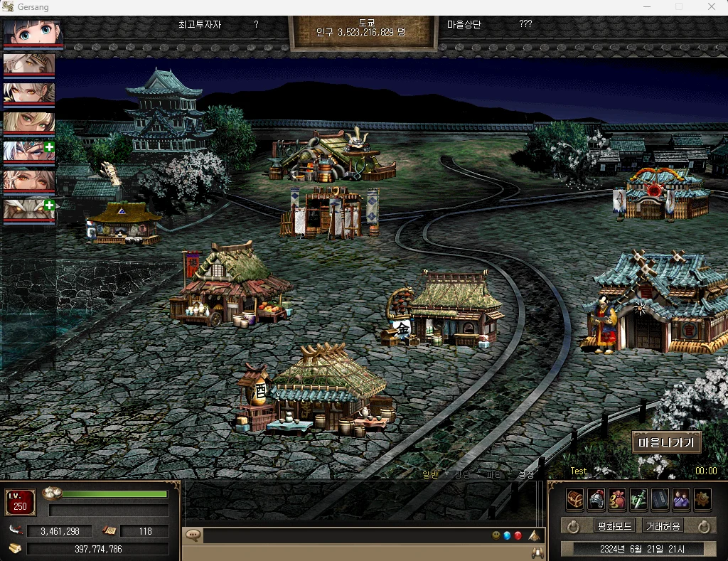
Task: Open the dark blue book icon
Action: (x=660, y=499)
